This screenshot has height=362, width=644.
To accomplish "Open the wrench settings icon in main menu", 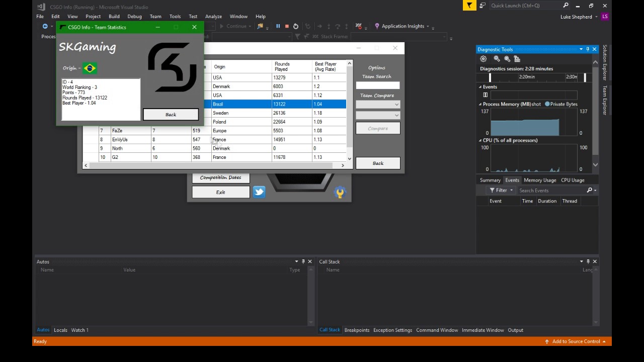I will (x=340, y=192).
